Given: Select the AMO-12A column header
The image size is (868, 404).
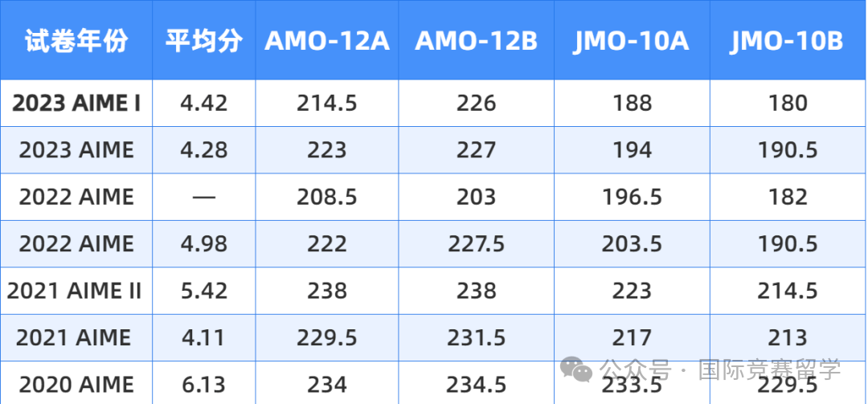Looking at the screenshot, I should click(x=326, y=40).
